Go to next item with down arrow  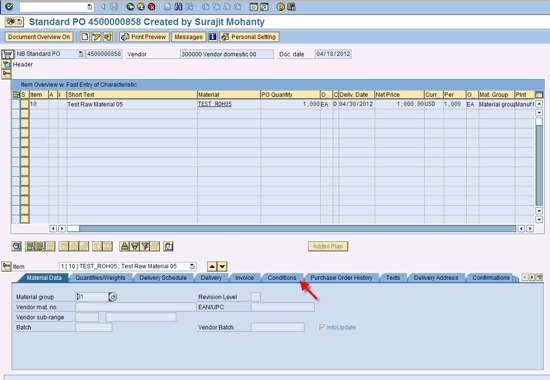click(x=222, y=267)
